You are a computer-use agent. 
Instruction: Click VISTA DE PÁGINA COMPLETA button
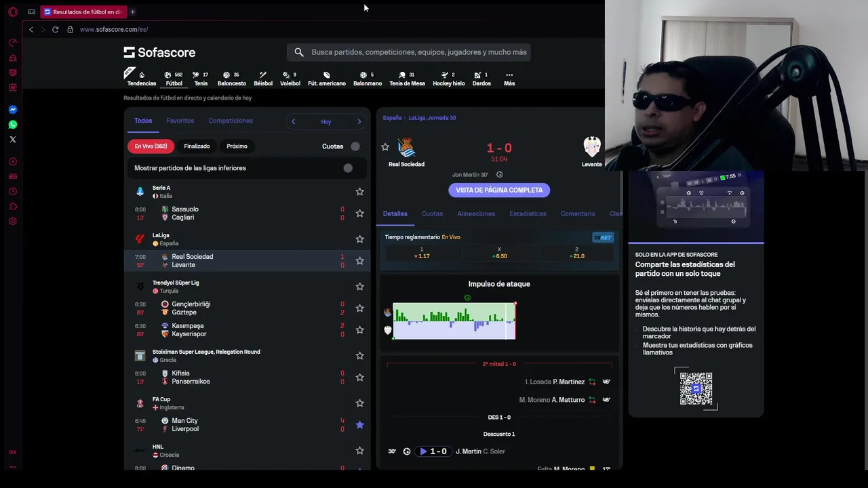[x=499, y=190]
